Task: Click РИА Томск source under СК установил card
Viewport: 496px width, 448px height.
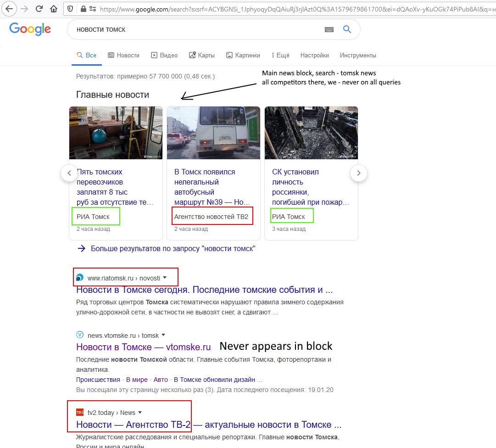Action: pyautogui.click(x=288, y=217)
